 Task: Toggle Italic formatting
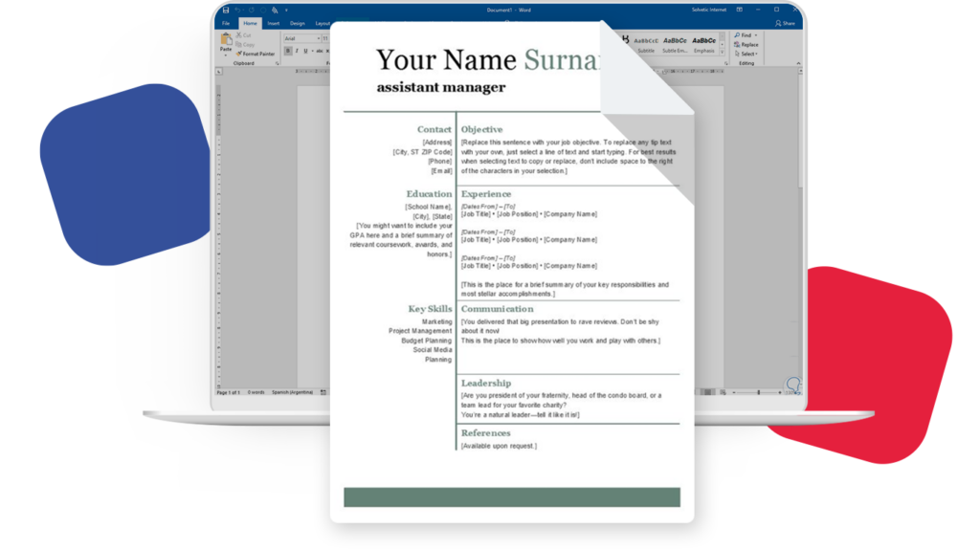coord(297,52)
